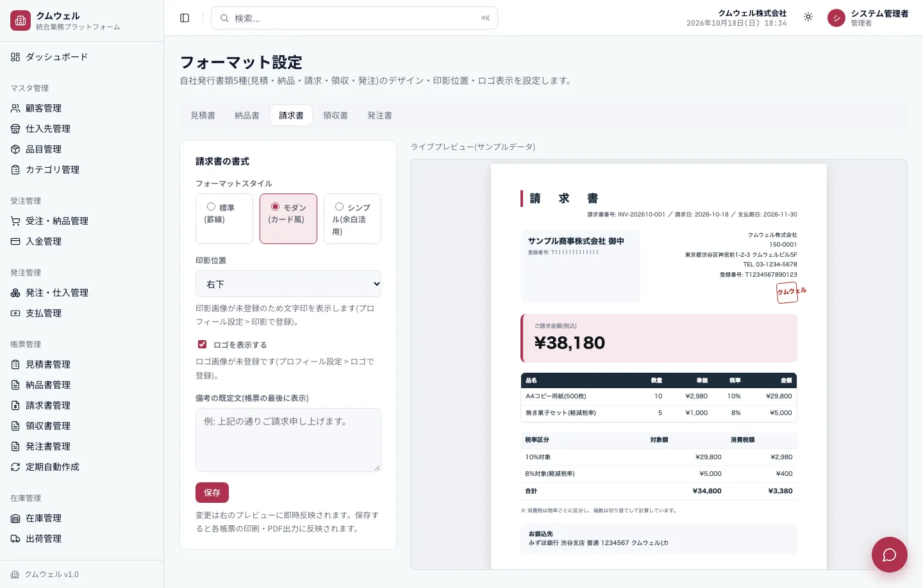Click the 受注・納品管理 cart icon
This screenshot has width=923, height=588.
click(15, 221)
